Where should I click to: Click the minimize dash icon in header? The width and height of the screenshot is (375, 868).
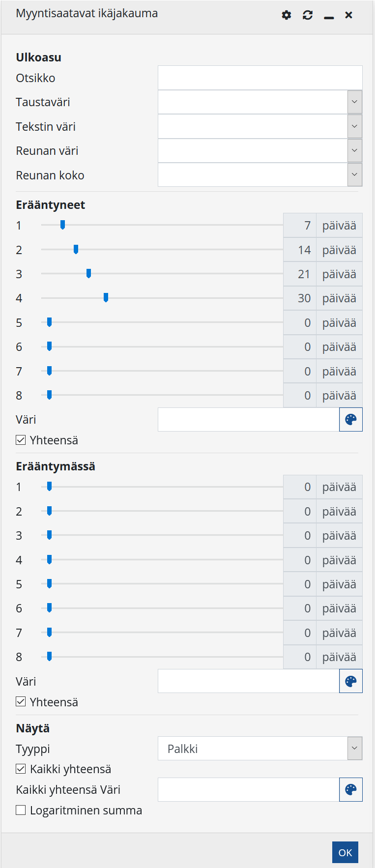tap(329, 16)
